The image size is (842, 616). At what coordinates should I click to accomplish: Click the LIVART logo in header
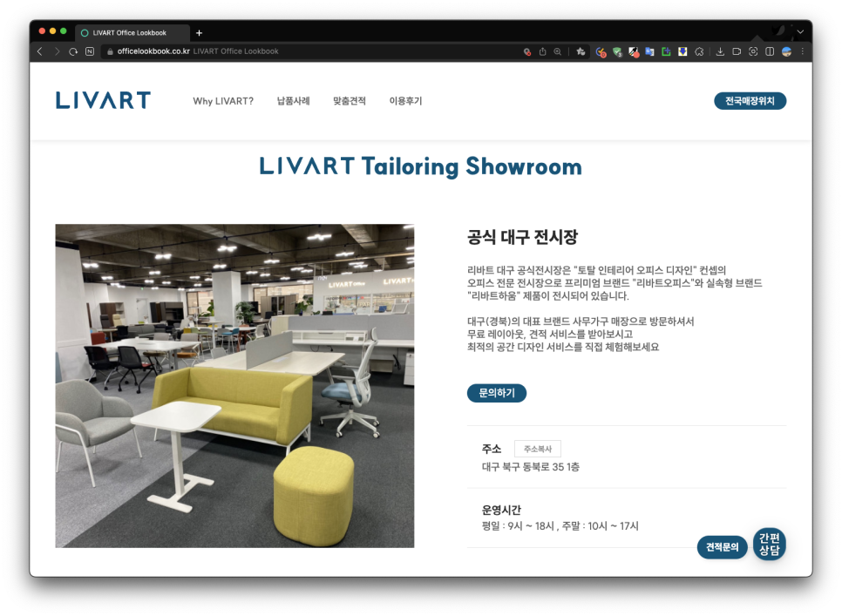103,100
